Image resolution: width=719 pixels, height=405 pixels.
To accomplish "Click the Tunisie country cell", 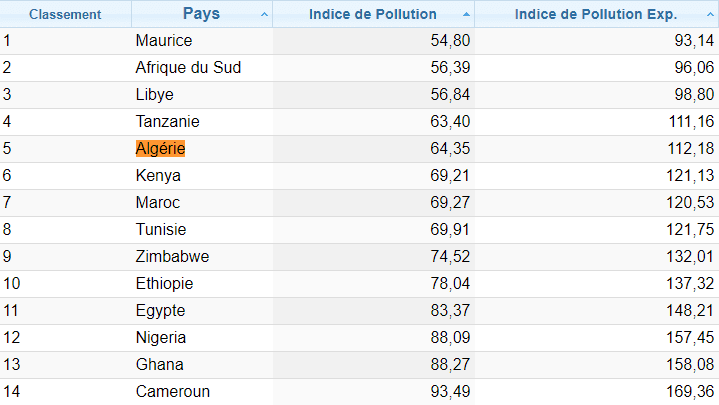I will coord(162,229).
